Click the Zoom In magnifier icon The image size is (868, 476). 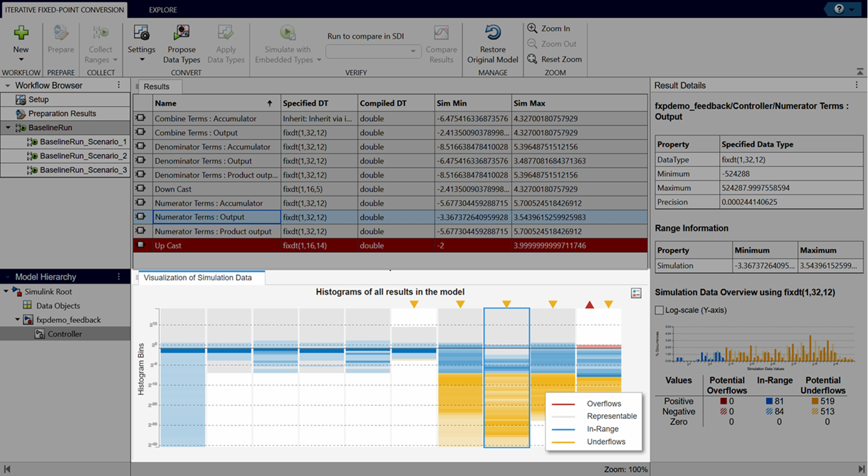coord(532,28)
